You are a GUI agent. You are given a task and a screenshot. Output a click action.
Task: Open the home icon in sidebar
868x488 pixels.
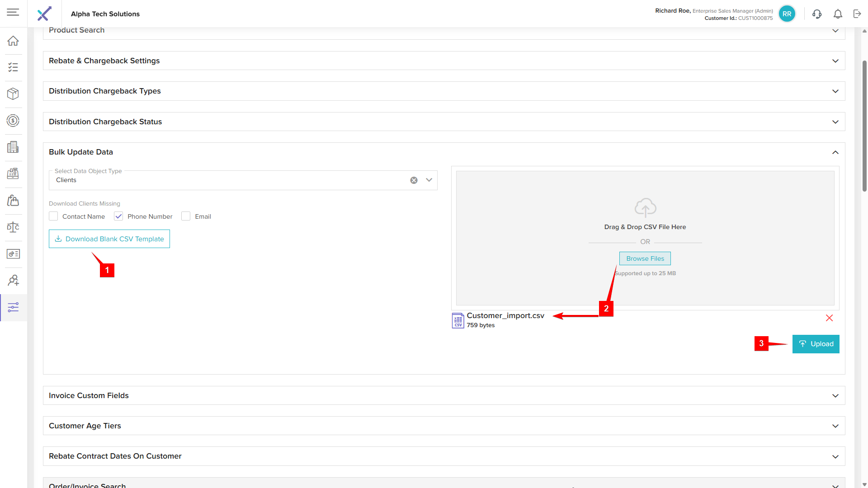(x=13, y=41)
